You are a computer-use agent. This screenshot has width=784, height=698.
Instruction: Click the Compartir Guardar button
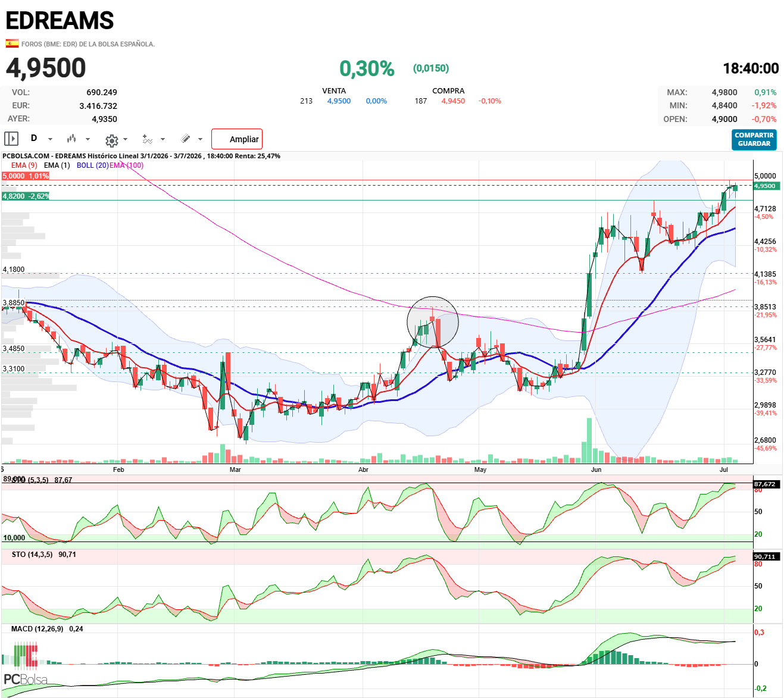pyautogui.click(x=754, y=139)
